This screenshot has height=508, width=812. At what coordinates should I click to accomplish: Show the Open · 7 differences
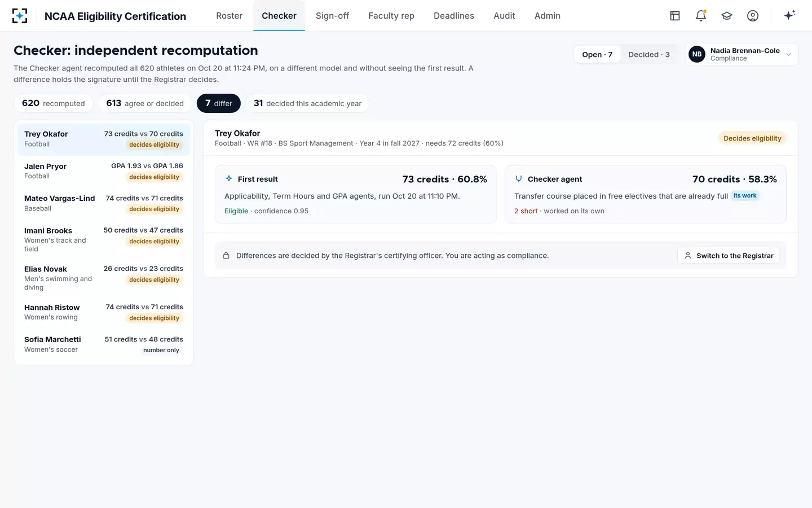coord(597,55)
